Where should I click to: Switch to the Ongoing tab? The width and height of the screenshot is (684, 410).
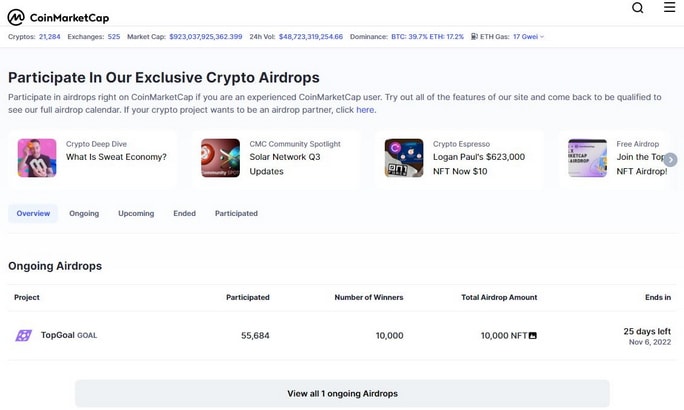tap(84, 213)
